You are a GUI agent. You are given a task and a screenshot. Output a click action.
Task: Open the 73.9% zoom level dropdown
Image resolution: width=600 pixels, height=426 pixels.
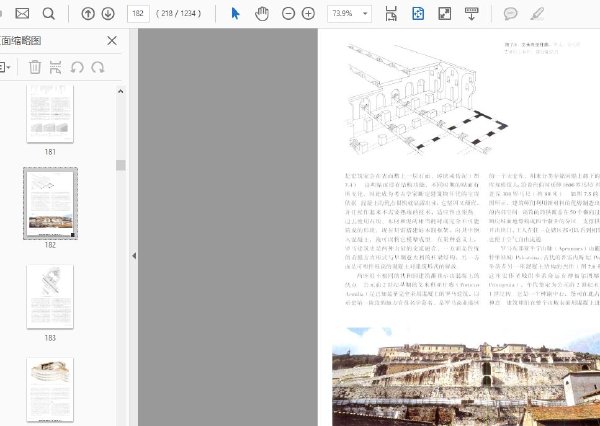click(365, 14)
